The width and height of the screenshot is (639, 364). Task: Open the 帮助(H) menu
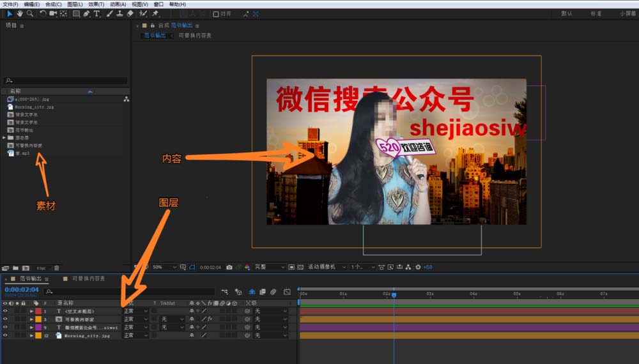(x=177, y=4)
